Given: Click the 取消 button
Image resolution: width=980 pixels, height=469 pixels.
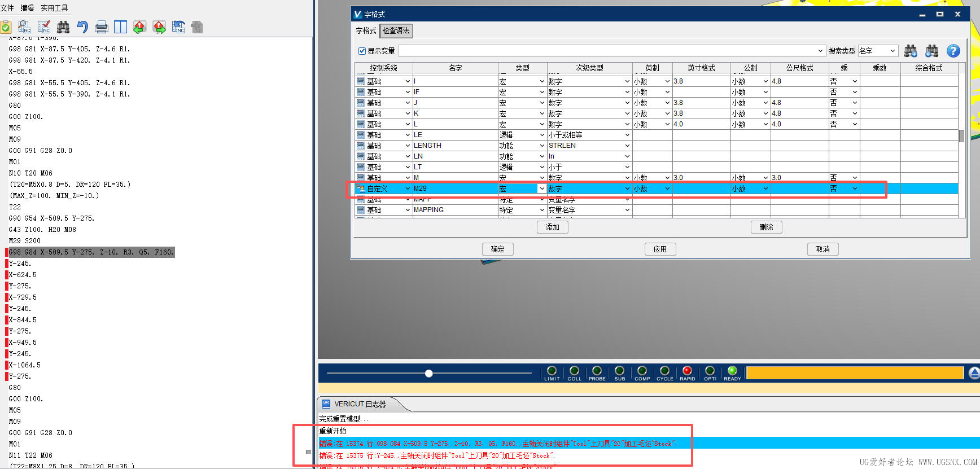Looking at the screenshot, I should [823, 249].
